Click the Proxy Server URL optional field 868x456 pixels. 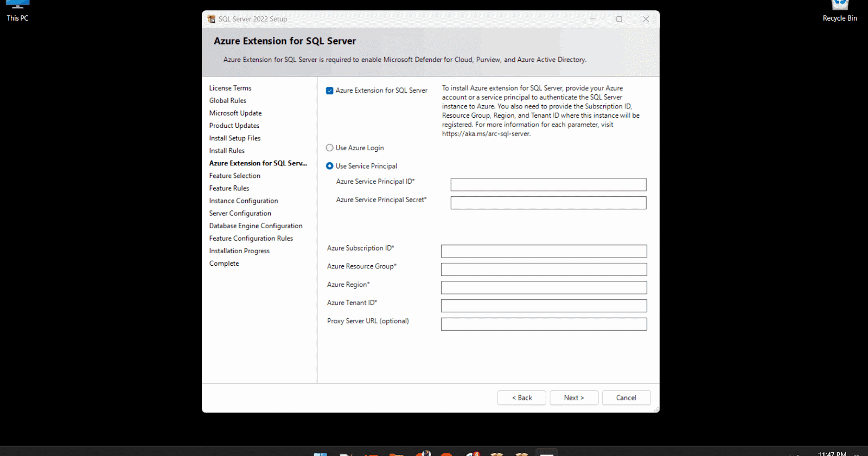tap(544, 324)
